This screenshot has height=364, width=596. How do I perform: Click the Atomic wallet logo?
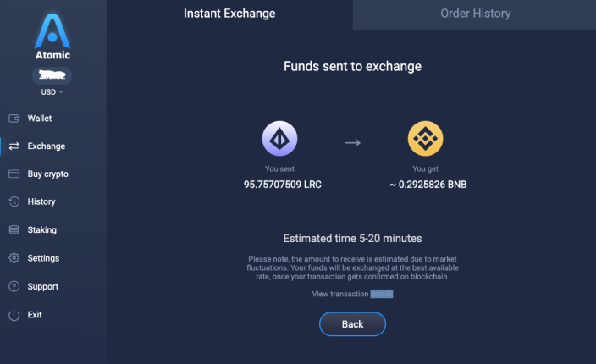(52, 36)
